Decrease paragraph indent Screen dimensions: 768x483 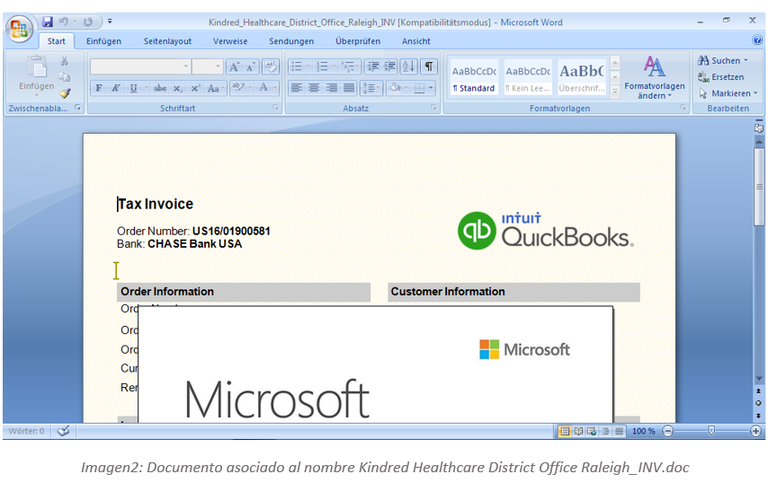click(x=373, y=66)
